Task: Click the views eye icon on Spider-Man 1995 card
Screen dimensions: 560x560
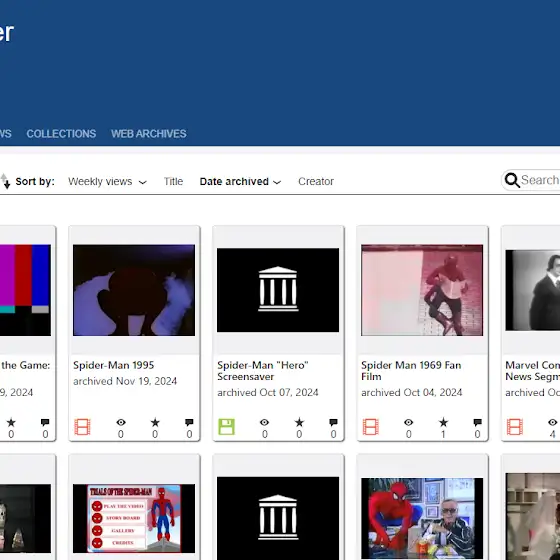Action: (121, 422)
